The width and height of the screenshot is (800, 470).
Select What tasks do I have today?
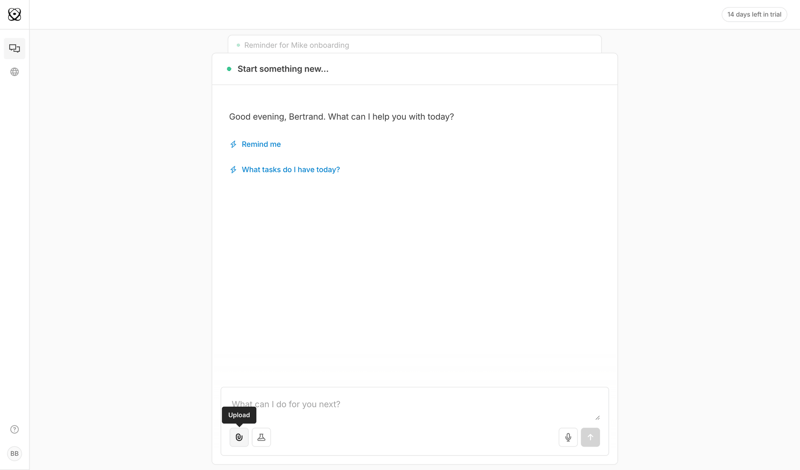tap(290, 170)
